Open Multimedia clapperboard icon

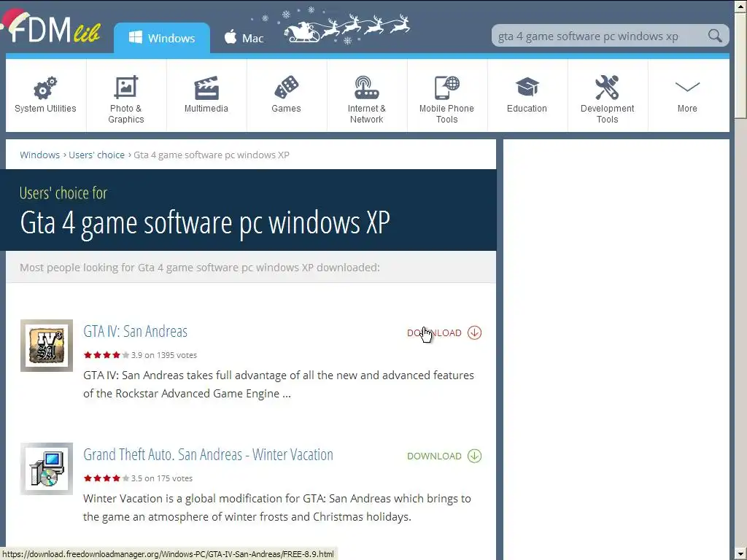coord(206,88)
